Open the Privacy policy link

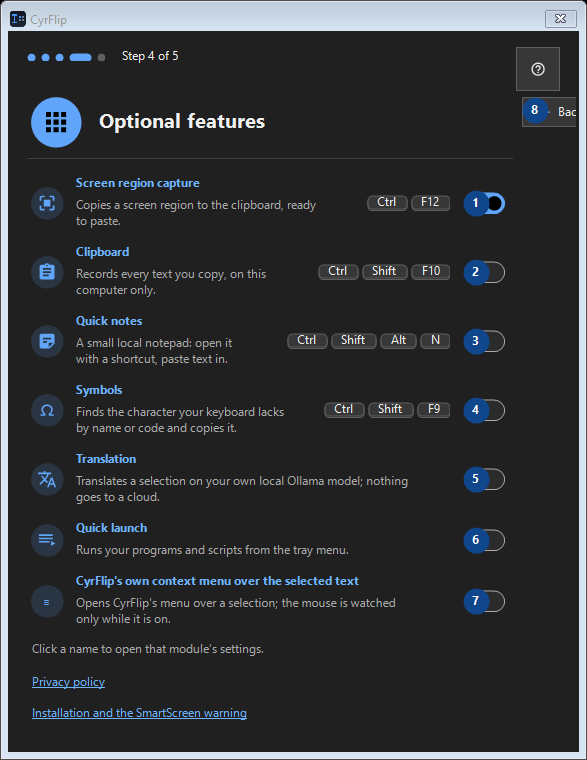tap(68, 682)
